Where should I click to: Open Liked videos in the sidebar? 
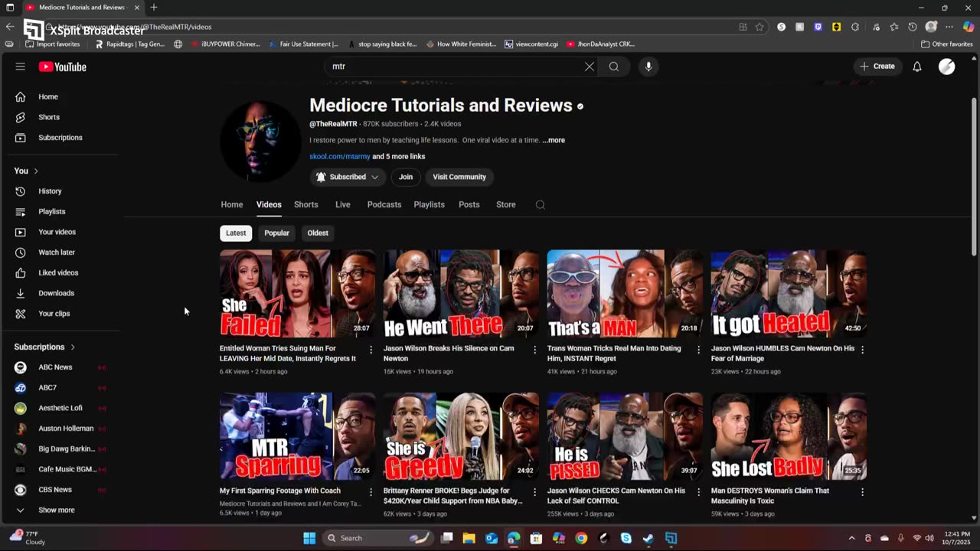(x=60, y=272)
